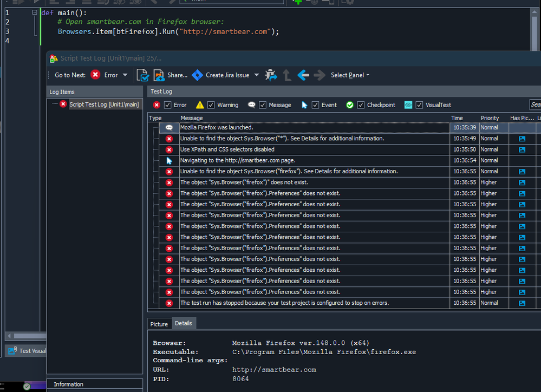Viewport: 541px width, 392px height.
Task: Click the clipboard checkmark icon in log toolbar
Action: coord(142,75)
